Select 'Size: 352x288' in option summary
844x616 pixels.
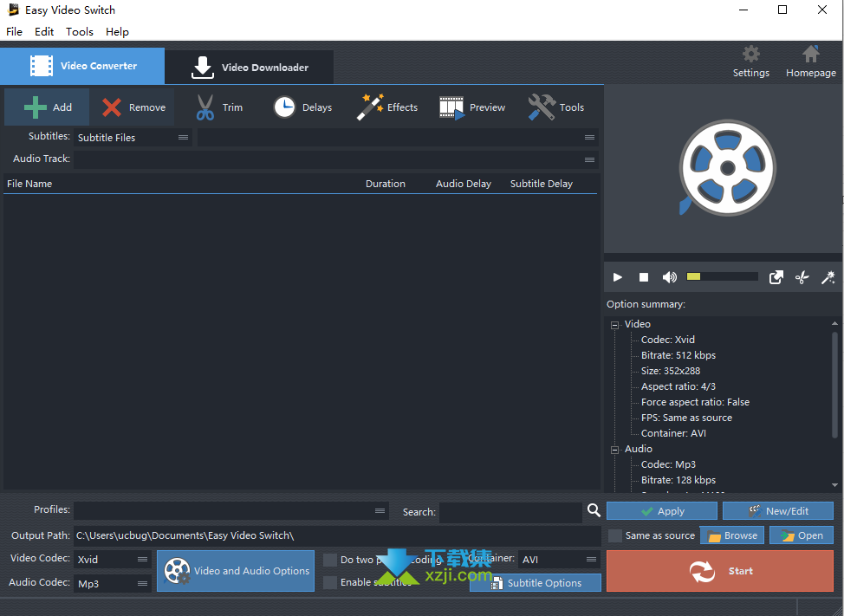671,371
